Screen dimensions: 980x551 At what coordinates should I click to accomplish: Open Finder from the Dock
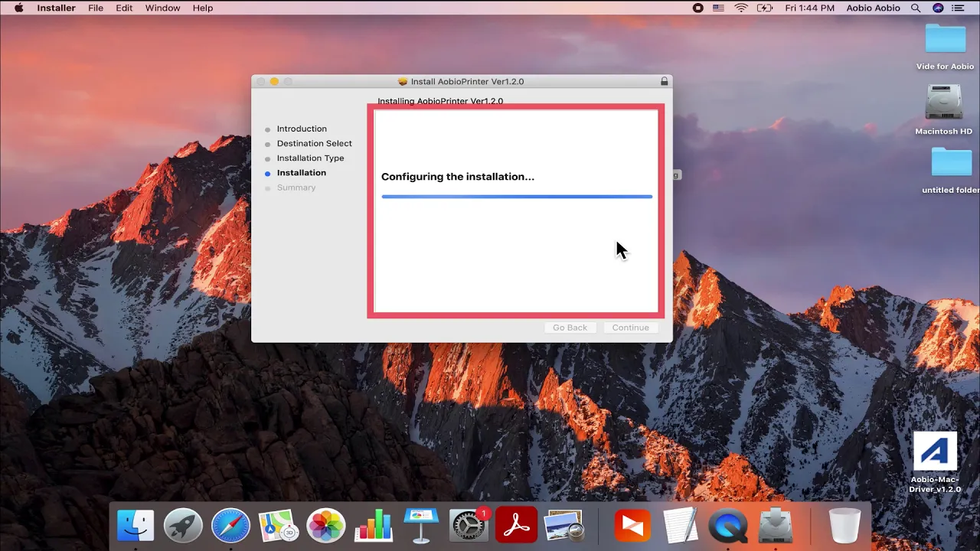(136, 527)
